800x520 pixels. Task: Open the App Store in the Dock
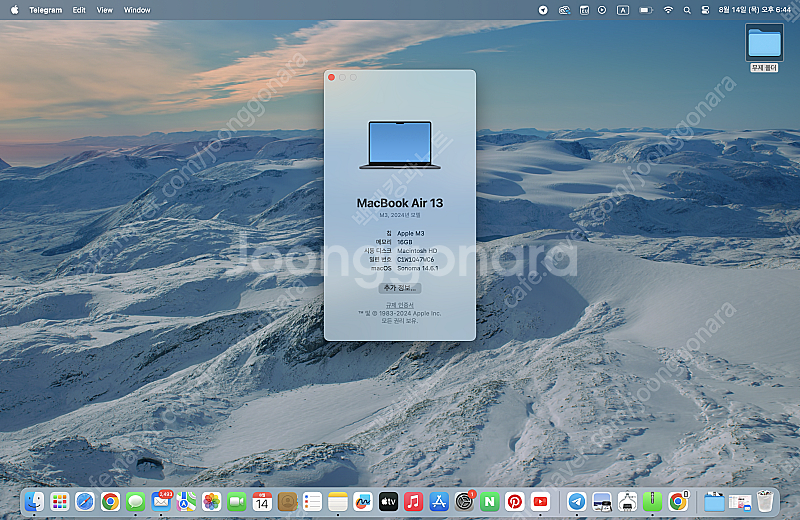[439, 502]
